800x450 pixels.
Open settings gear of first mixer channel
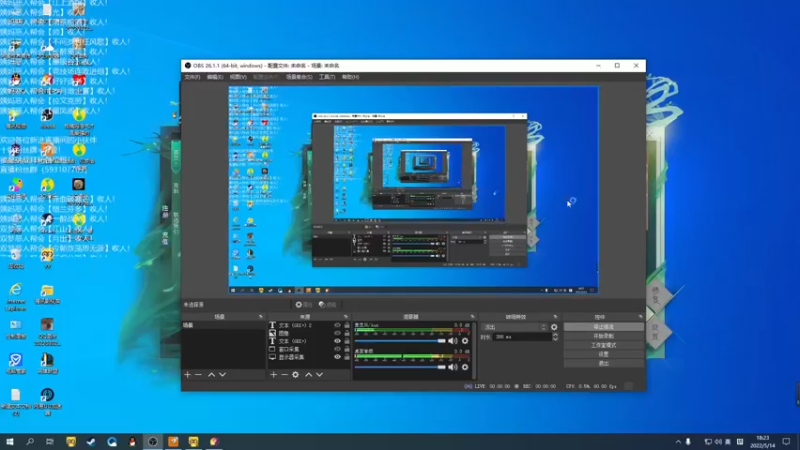point(465,340)
